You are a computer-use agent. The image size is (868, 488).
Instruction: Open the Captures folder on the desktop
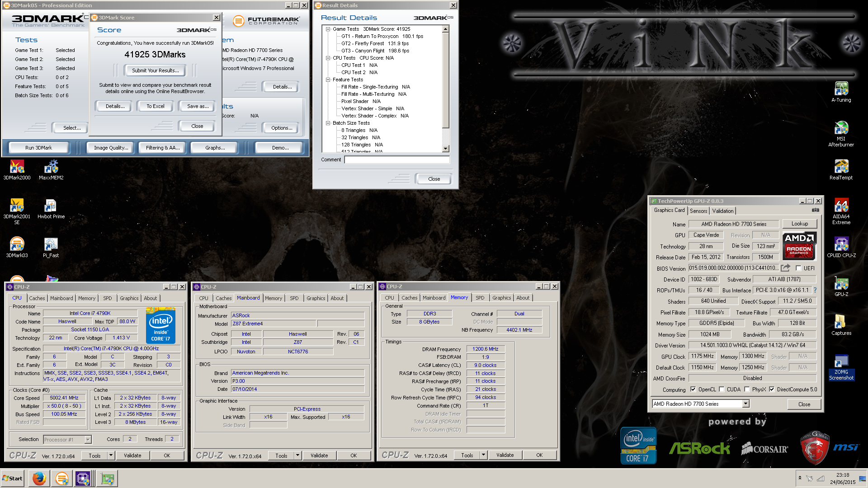pyautogui.click(x=841, y=325)
